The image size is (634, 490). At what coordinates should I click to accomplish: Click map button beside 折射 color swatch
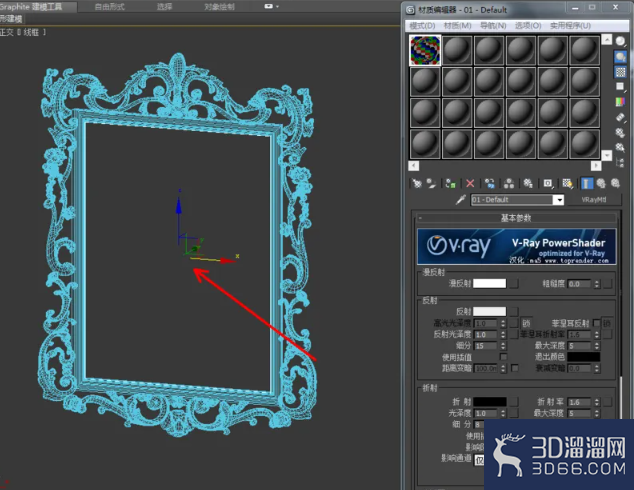(514, 402)
